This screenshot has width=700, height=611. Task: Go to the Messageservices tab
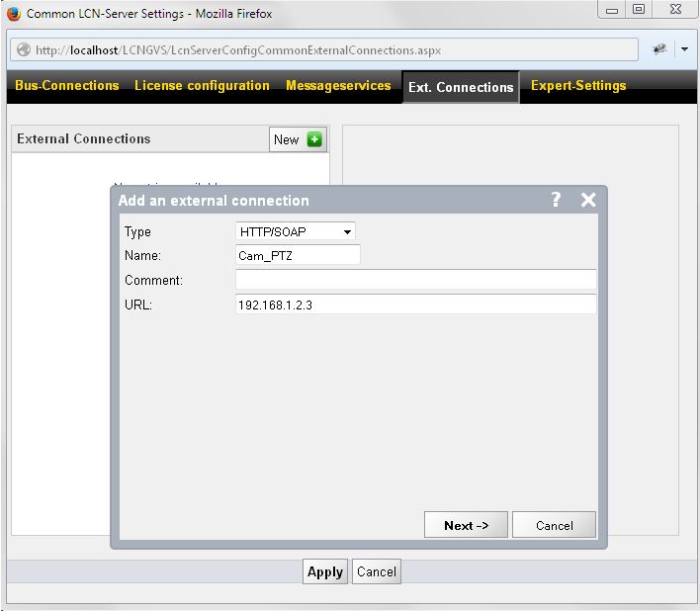point(338,86)
